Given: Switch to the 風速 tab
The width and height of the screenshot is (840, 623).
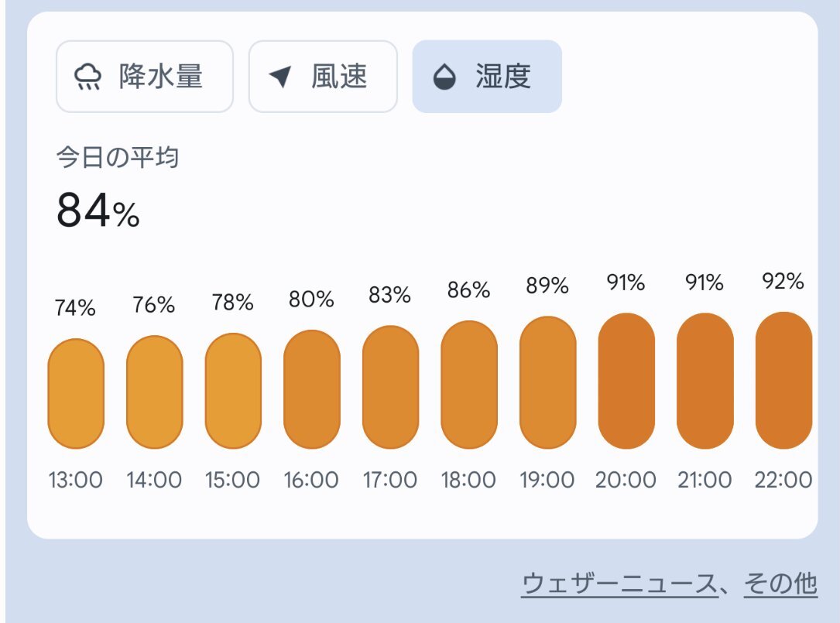Looking at the screenshot, I should (x=323, y=77).
